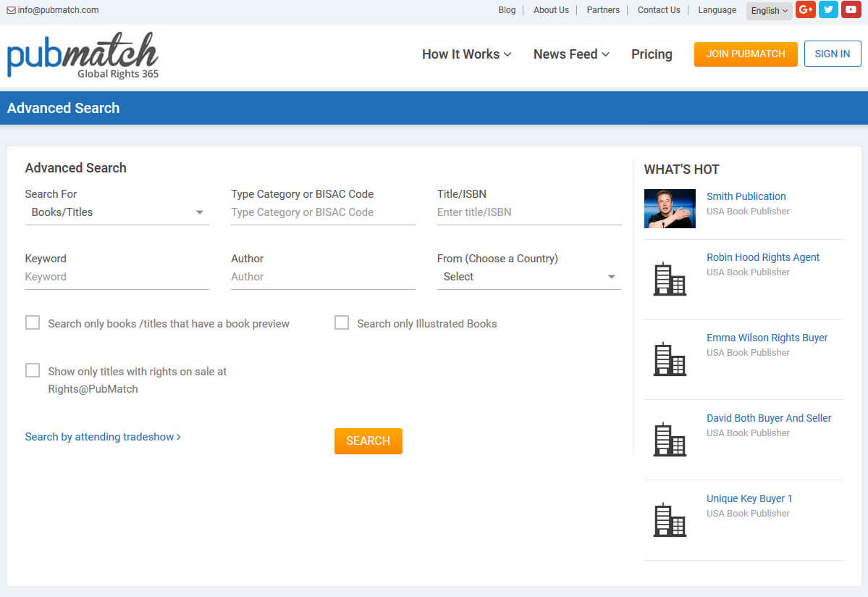
Task: Click the Advanced Search blue banner title
Action: (x=63, y=108)
